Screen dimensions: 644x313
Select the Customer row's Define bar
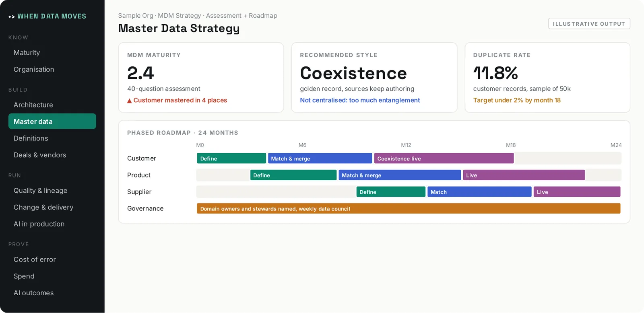[231, 159]
